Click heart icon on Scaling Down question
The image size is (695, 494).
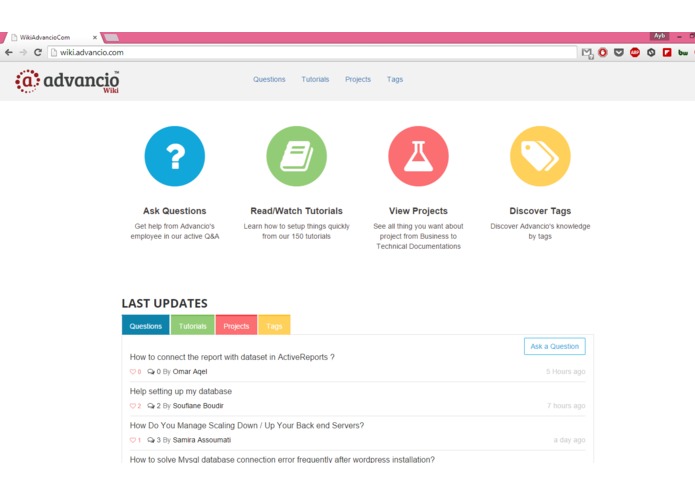tap(133, 440)
